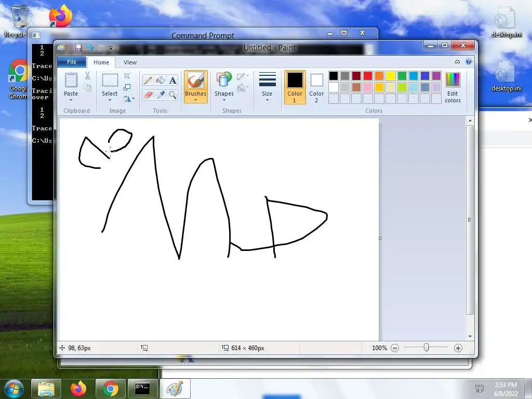Viewport: 532px width, 399px height.
Task: Click the Crop icon
Action: [x=127, y=75]
